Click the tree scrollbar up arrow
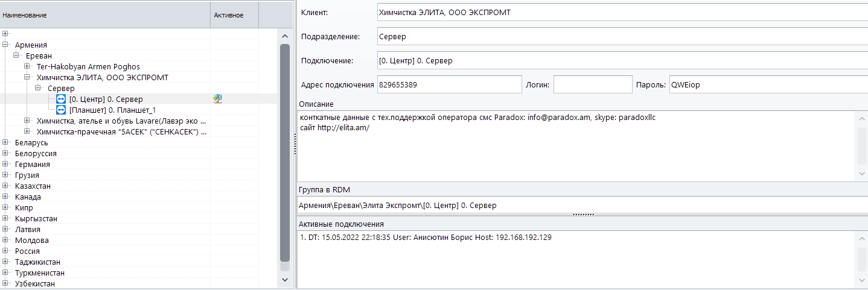Screen dimensions: 868x290 285,36
